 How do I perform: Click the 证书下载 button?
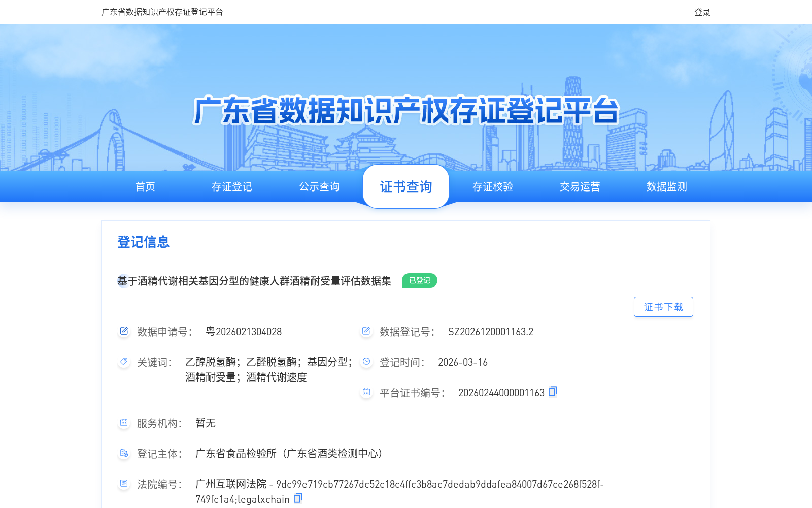point(663,307)
